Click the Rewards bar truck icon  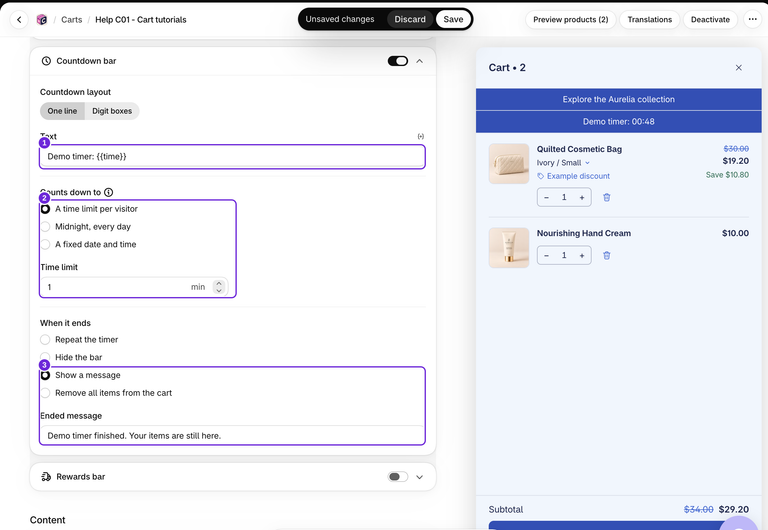(46, 477)
